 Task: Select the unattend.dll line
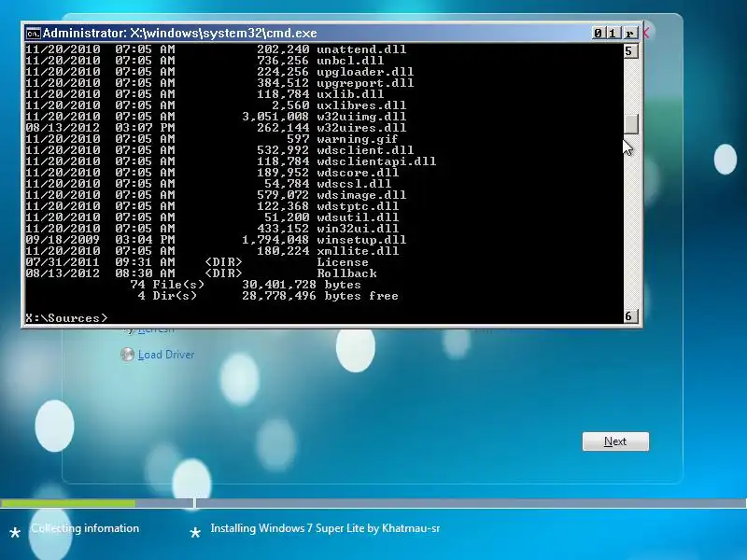point(216,49)
